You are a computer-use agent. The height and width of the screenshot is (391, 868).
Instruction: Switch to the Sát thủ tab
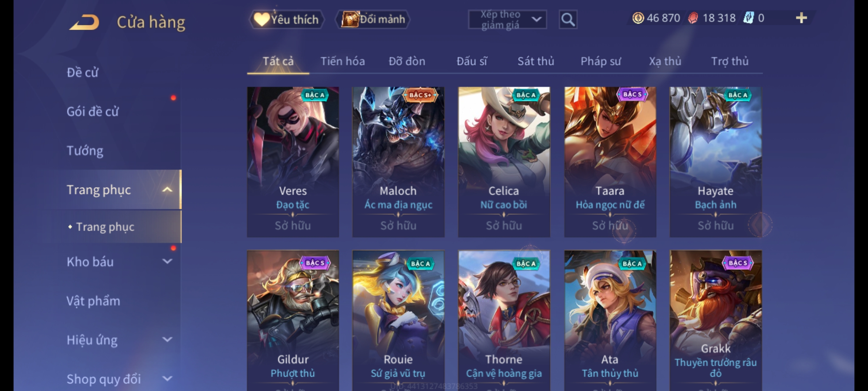pyautogui.click(x=536, y=61)
